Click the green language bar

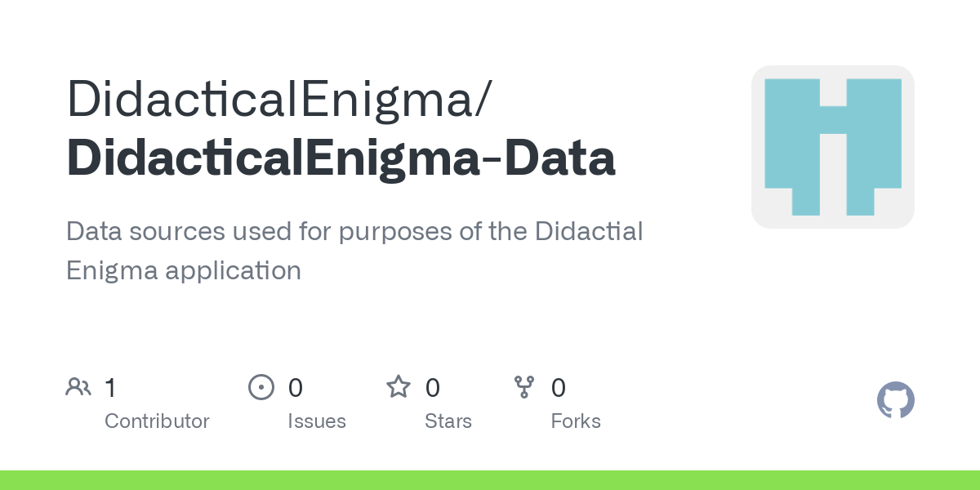tap(490, 480)
